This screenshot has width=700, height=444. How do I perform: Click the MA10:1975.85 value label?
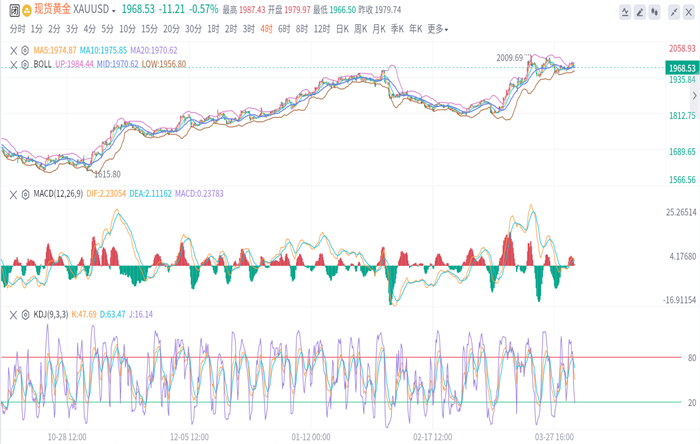[x=103, y=50]
